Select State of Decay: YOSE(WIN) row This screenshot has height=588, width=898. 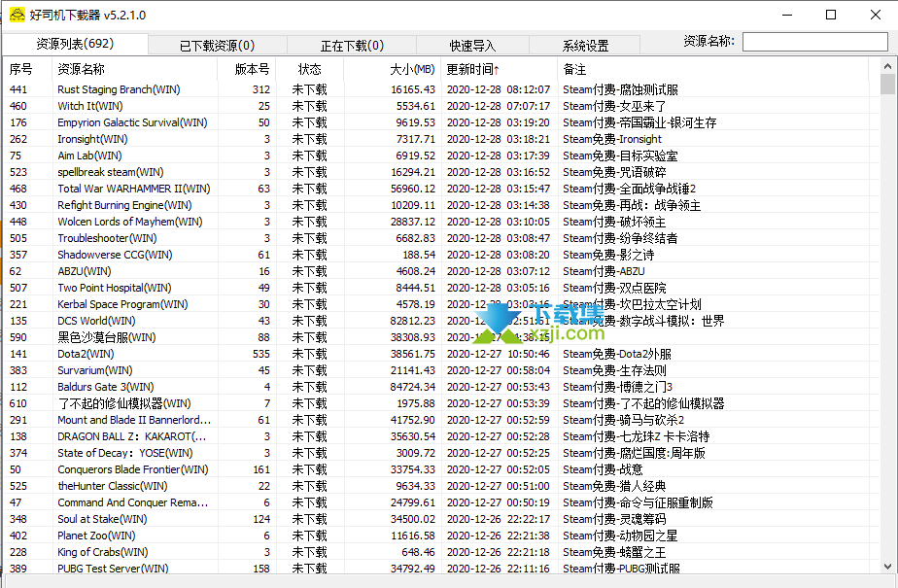[x=442, y=454]
